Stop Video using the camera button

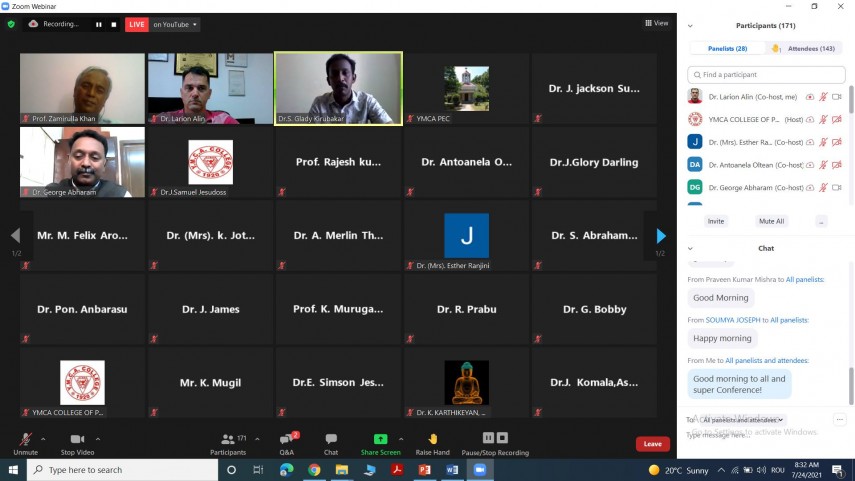click(77, 444)
